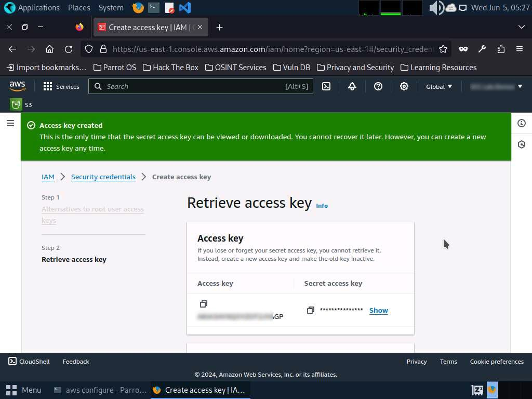Copy the access key ID
This screenshot has width=532, height=399.
point(203,303)
